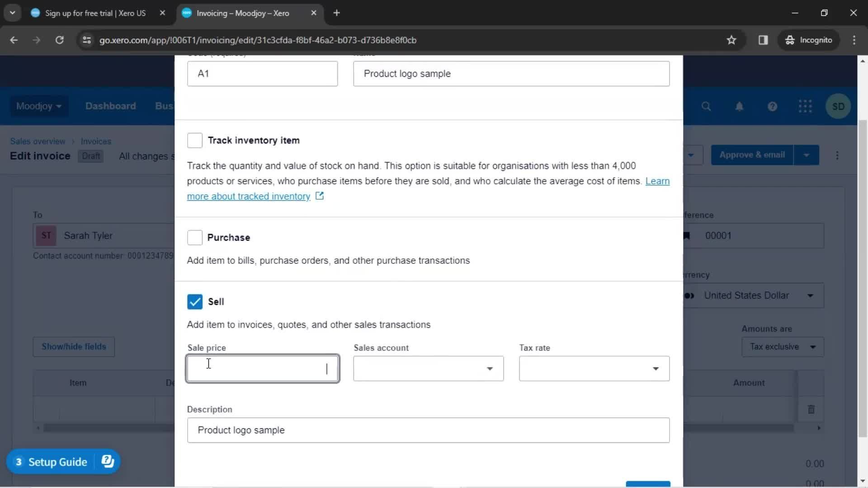This screenshot has height=488, width=868.
Task: Close the Sign up for free trial tab
Action: (x=162, y=13)
